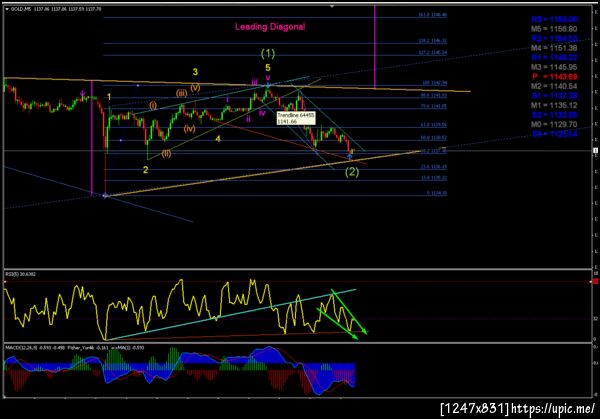Click the blue R1 resistance pivot label
Viewport: 600px width, 419px height.
[x=554, y=58]
